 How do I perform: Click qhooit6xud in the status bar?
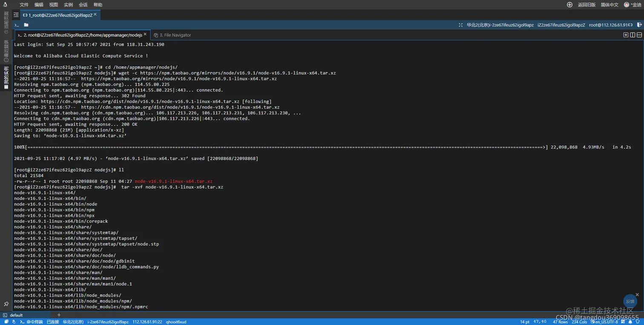176,322
